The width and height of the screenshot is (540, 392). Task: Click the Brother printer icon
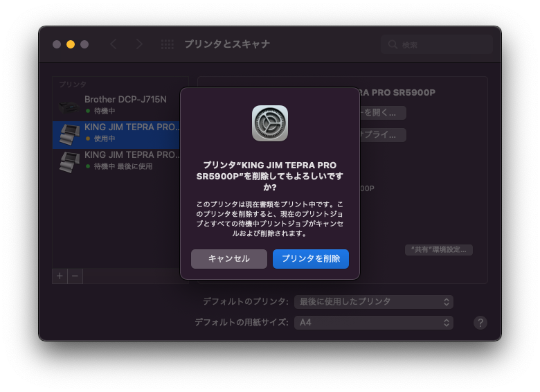pos(69,107)
